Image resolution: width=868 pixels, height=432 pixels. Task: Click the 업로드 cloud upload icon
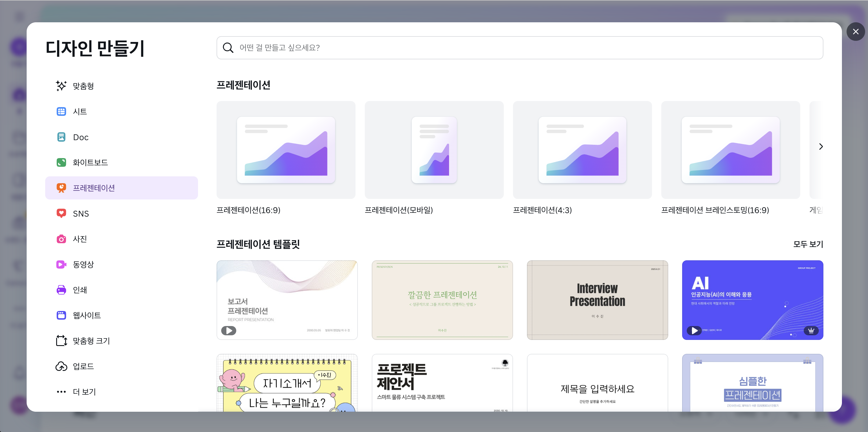61,366
